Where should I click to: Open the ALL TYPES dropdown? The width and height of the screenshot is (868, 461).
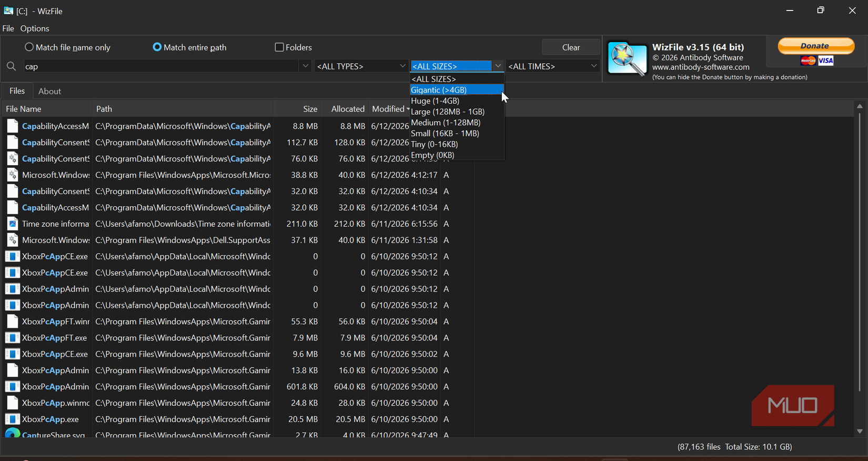361,66
